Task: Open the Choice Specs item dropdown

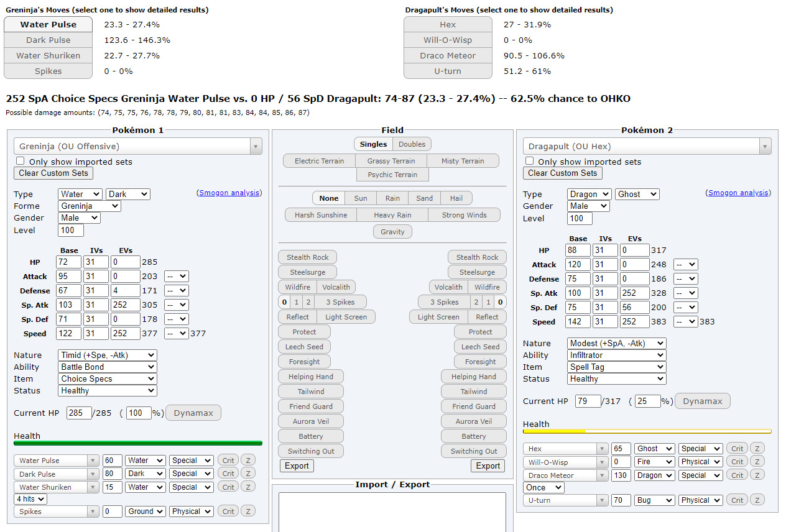Action: pos(108,378)
